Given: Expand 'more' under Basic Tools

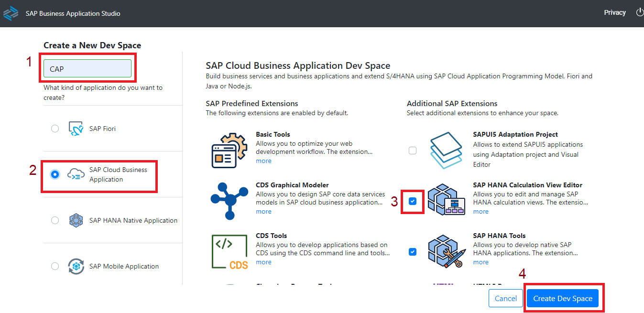Looking at the screenshot, I should pyautogui.click(x=263, y=161).
